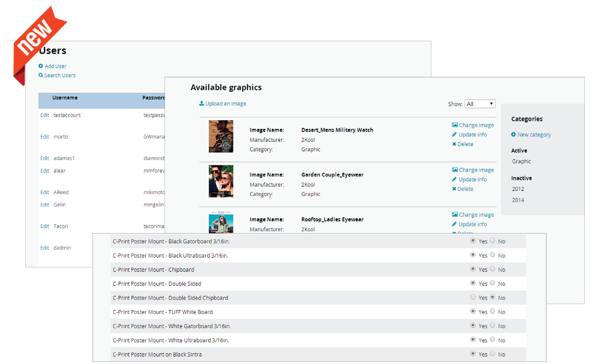Click the X icon to delete Desert_Mens Military Watch
Screen dimensions: 598x364
(454, 144)
